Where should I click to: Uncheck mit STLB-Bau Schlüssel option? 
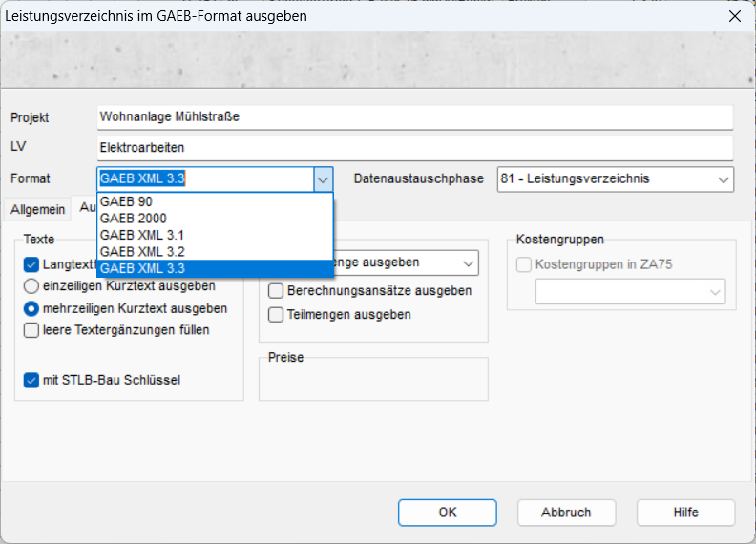pos(31,380)
